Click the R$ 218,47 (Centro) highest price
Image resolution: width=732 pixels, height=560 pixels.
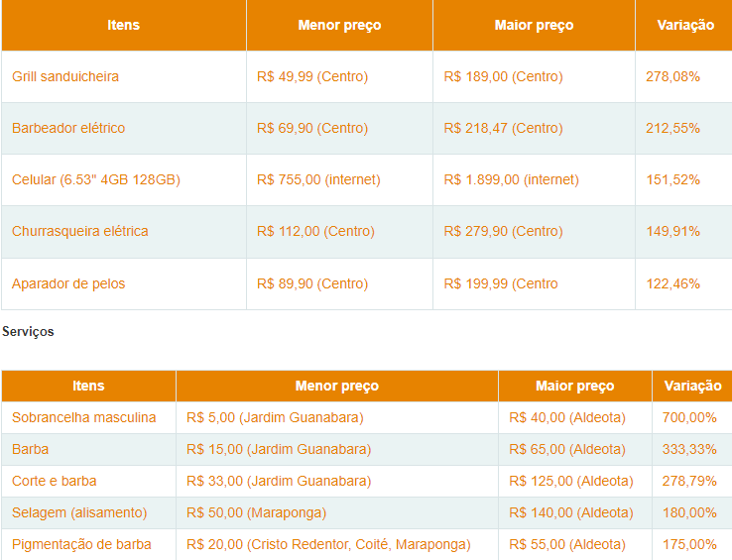[503, 128]
